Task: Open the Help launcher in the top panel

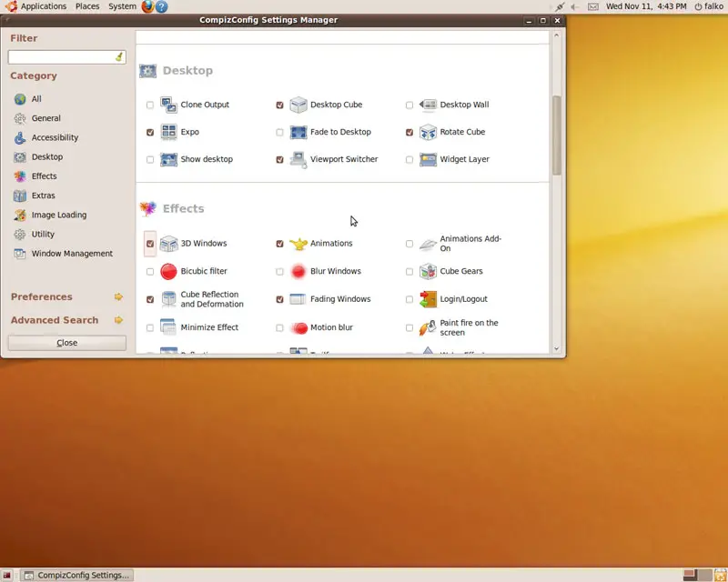Action: coord(162,6)
